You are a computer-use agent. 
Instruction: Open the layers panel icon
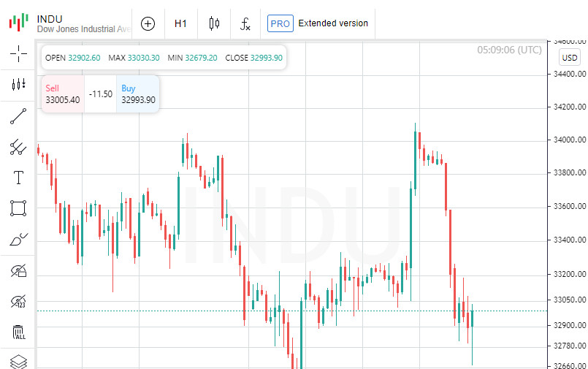point(18,362)
